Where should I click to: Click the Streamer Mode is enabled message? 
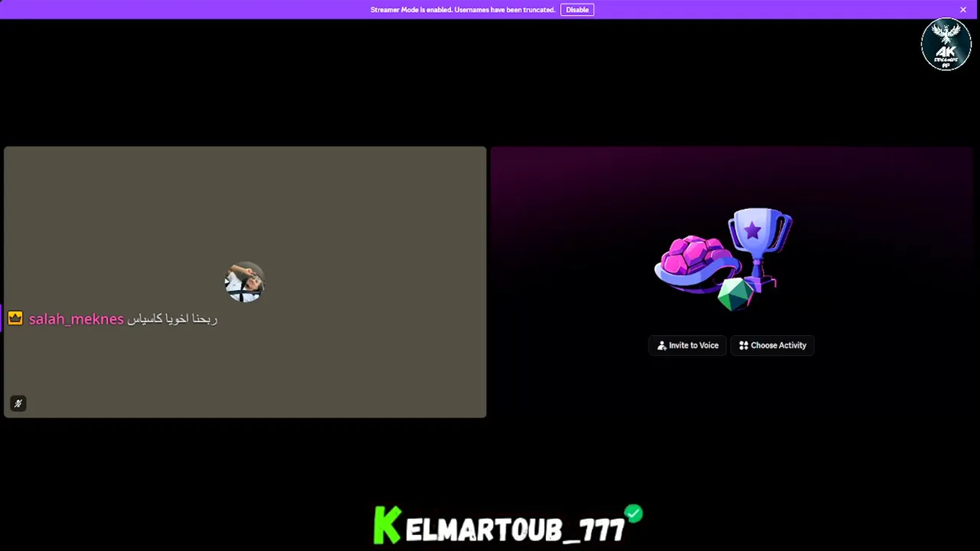coord(462,10)
